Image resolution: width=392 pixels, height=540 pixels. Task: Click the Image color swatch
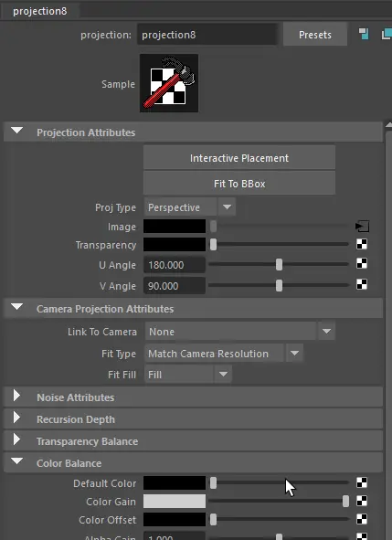(175, 227)
